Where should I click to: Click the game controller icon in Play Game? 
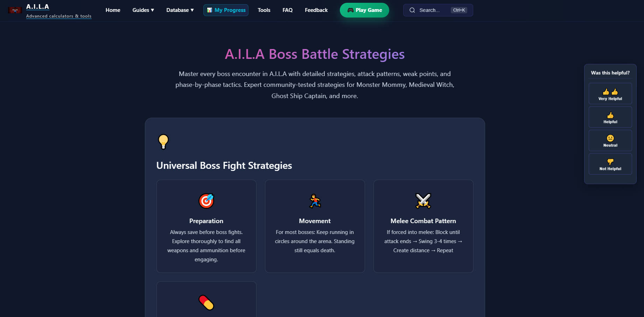(x=350, y=10)
